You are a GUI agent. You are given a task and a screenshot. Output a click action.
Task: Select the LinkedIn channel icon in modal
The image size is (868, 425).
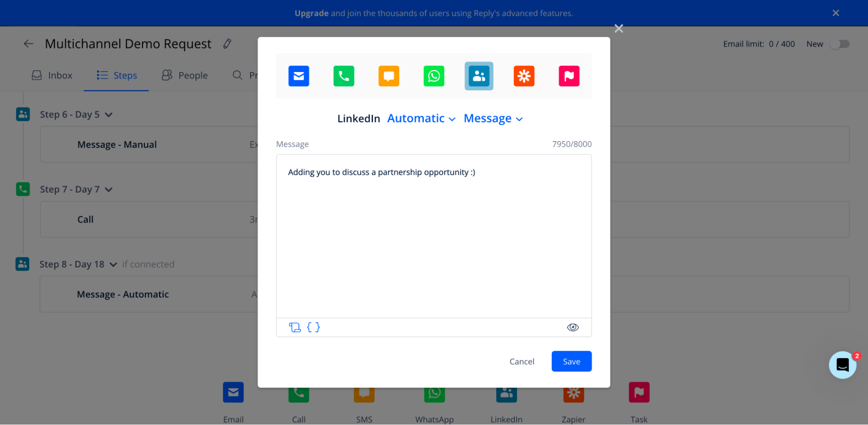pyautogui.click(x=479, y=76)
